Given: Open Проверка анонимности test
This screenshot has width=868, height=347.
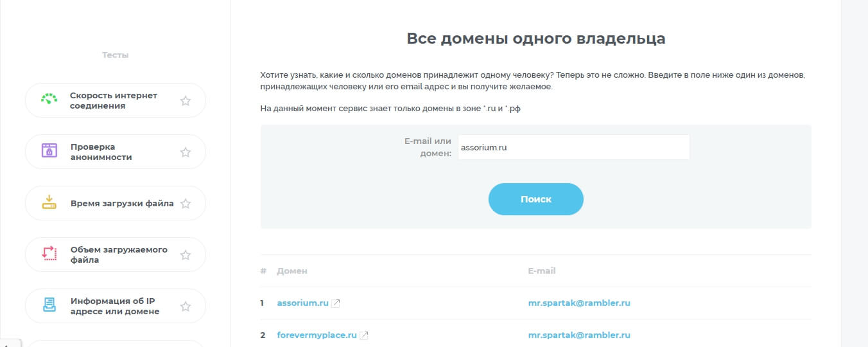Looking at the screenshot, I should [x=116, y=152].
